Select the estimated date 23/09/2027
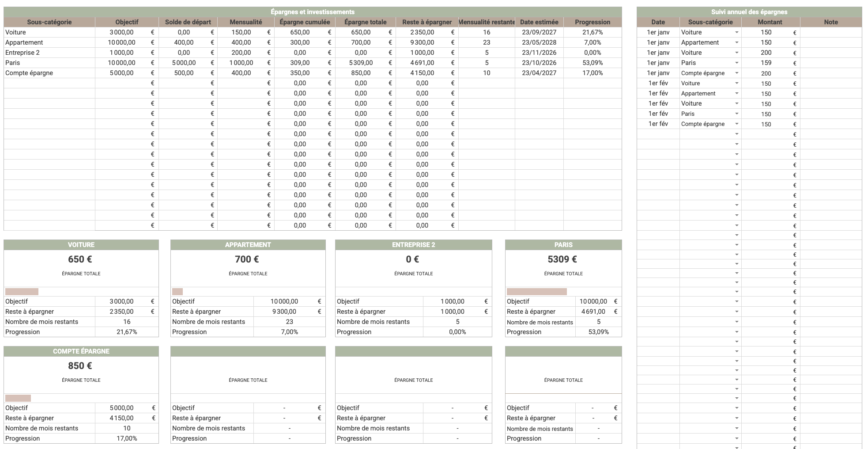This screenshot has height=449, width=868. pyautogui.click(x=539, y=32)
